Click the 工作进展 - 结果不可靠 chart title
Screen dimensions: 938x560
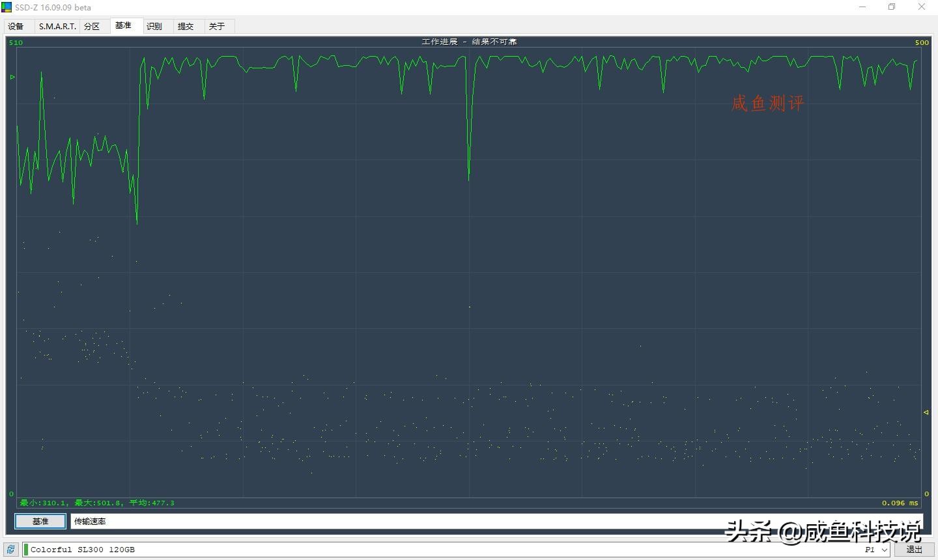pos(469,42)
